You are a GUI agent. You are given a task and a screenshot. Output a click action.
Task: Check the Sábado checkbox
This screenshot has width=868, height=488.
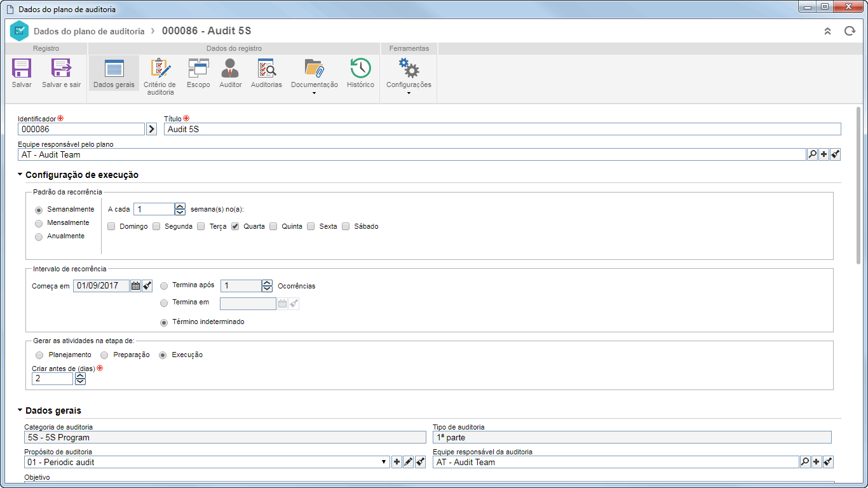(x=346, y=226)
